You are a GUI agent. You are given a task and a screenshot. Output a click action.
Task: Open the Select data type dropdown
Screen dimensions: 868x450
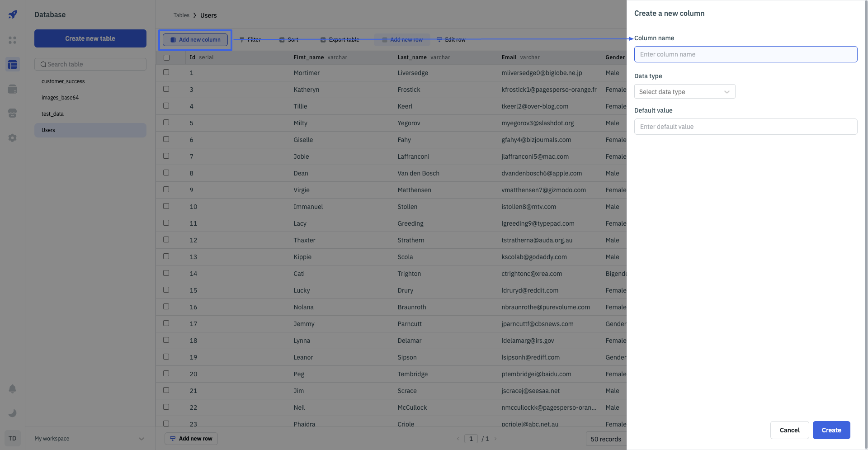tap(684, 92)
